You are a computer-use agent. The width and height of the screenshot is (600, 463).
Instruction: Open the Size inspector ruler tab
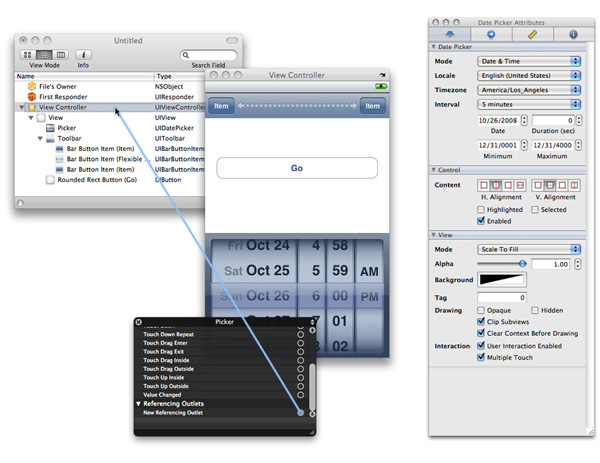coord(531,33)
